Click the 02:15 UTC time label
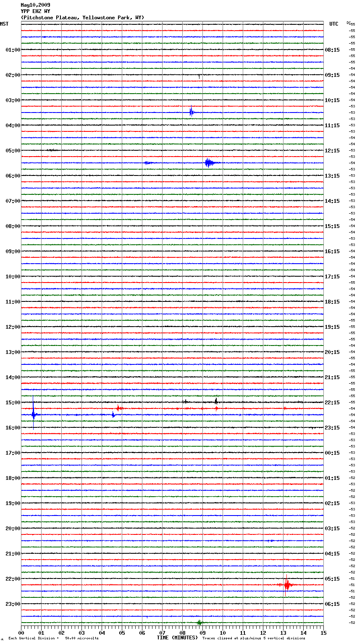 (332, 503)
